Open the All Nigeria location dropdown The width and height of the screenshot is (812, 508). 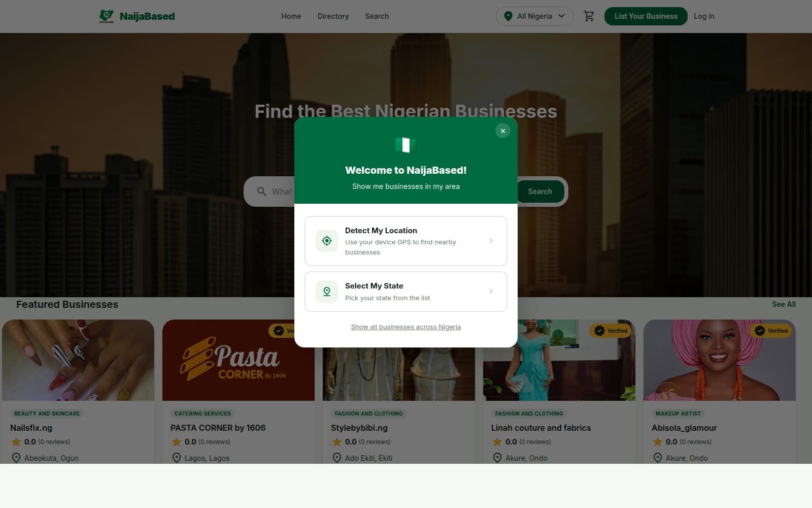click(x=534, y=16)
